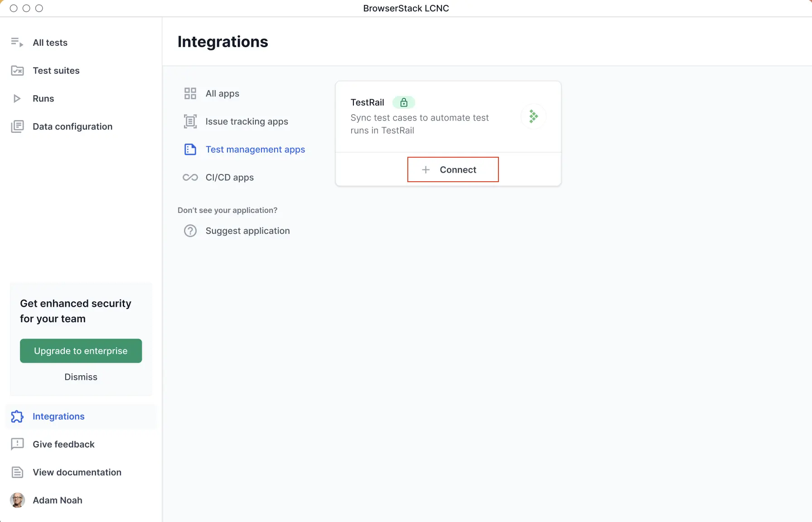Dismiss the enhanced security banner
812x522 pixels.
coord(80,377)
